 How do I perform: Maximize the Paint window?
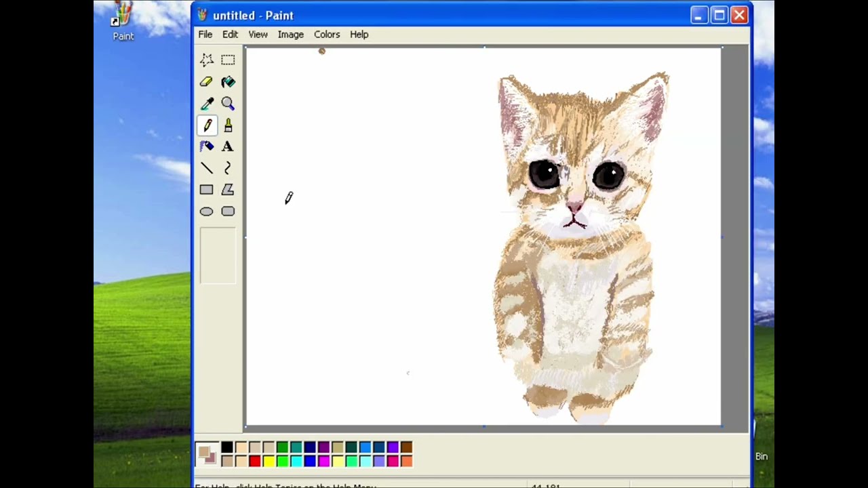click(x=719, y=15)
